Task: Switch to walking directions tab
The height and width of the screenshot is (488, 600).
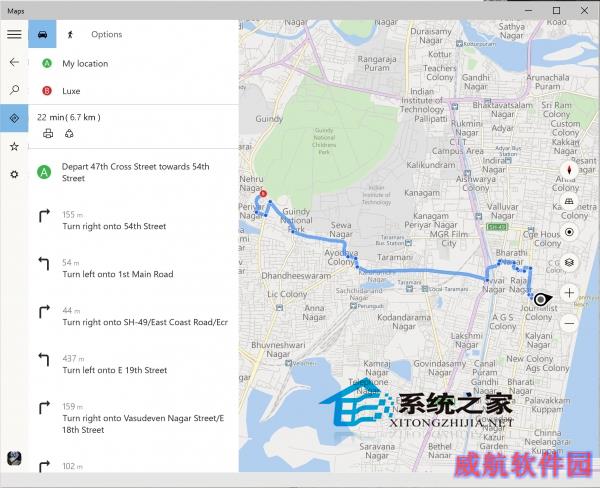Action: click(70, 34)
